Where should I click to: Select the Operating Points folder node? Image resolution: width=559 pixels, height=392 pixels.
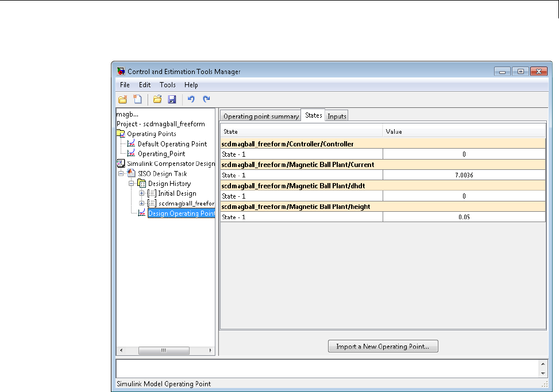(151, 134)
